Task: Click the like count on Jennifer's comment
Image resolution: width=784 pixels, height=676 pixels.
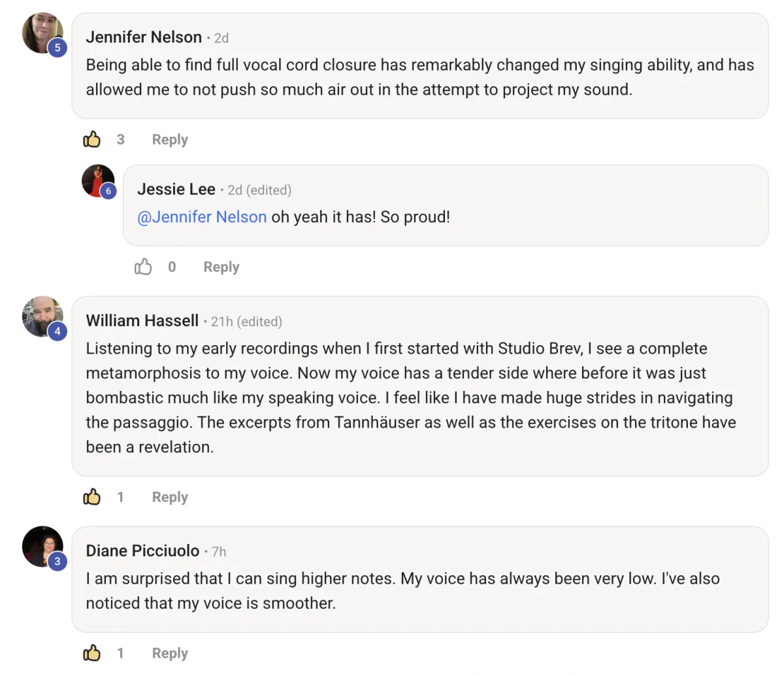Action: (x=121, y=139)
